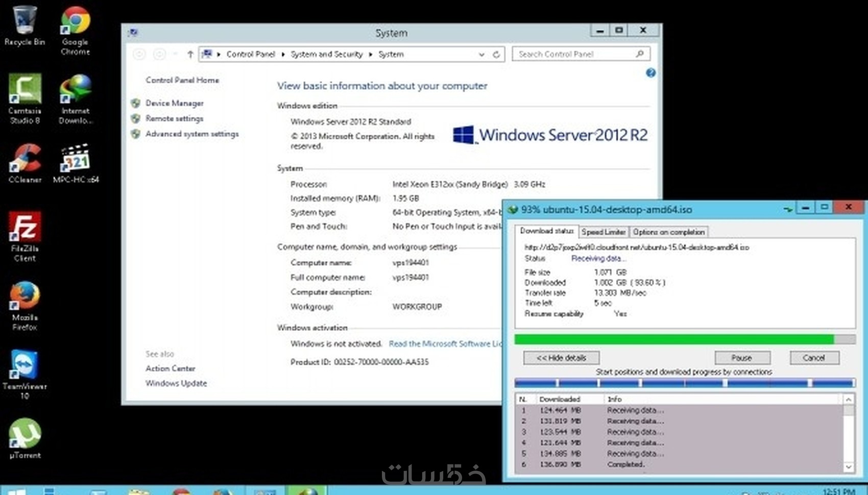Open Camtasia Studio 8 desktop shortcut
Screen dimensions: 868x495
pos(25,98)
